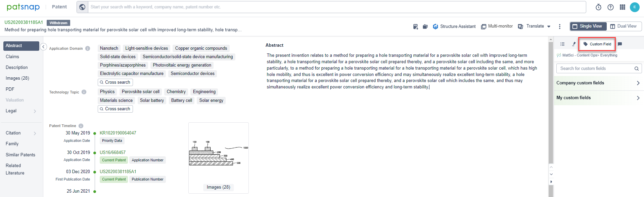
Task: Click the highlighter pen panel icon
Action: click(x=574, y=44)
